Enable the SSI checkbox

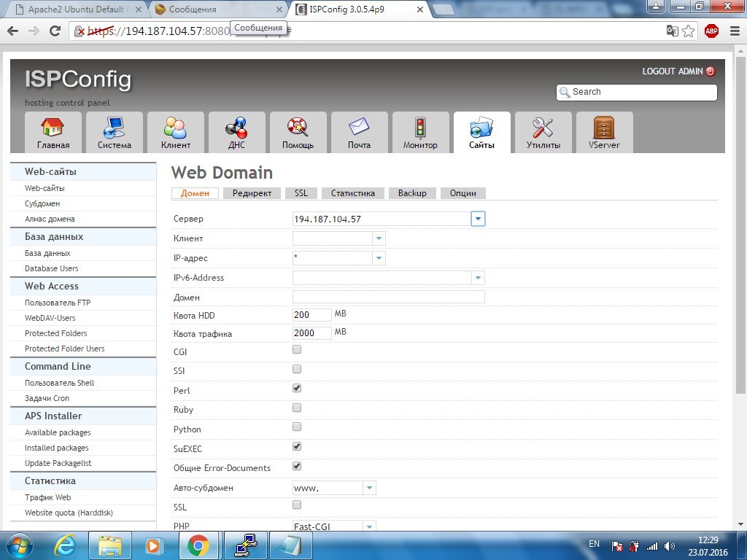(x=297, y=369)
